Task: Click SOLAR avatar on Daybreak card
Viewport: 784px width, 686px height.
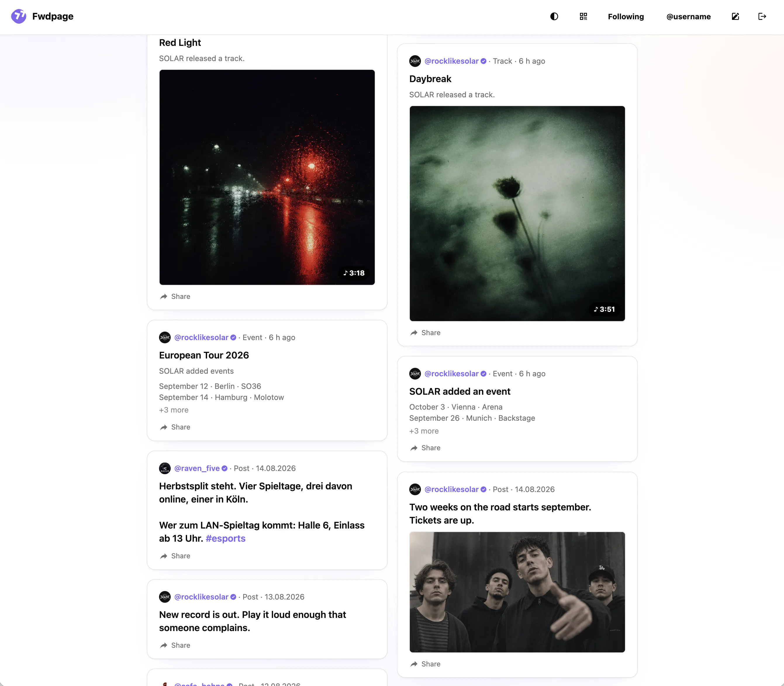Action: (x=415, y=61)
